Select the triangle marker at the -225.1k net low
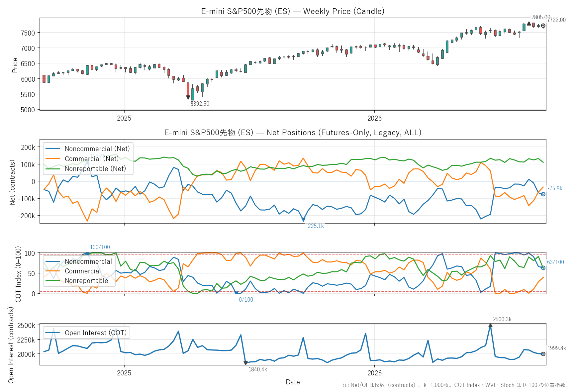The width and height of the screenshot is (574, 392). 303,220
